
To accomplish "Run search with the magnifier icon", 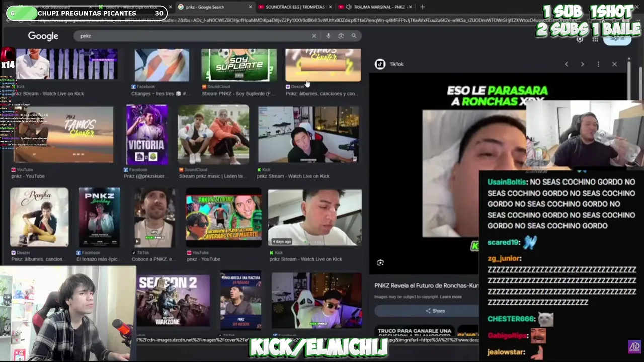I will click(354, 36).
